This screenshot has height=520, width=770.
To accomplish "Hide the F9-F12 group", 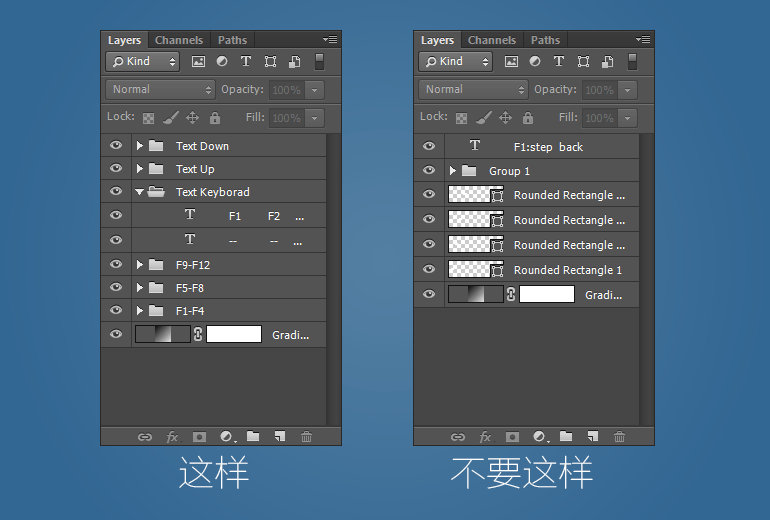I will click(116, 264).
